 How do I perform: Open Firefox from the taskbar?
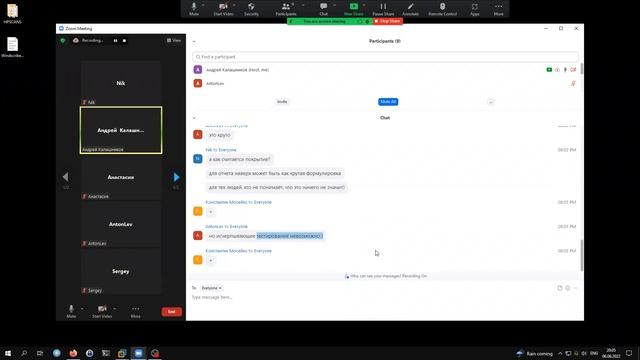coord(73,353)
